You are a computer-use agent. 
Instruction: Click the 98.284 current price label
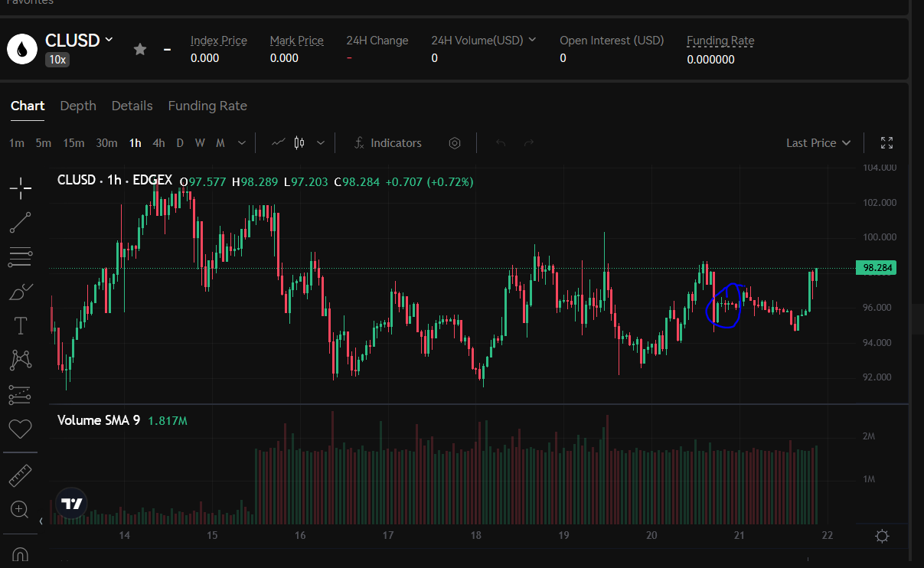[x=876, y=268]
